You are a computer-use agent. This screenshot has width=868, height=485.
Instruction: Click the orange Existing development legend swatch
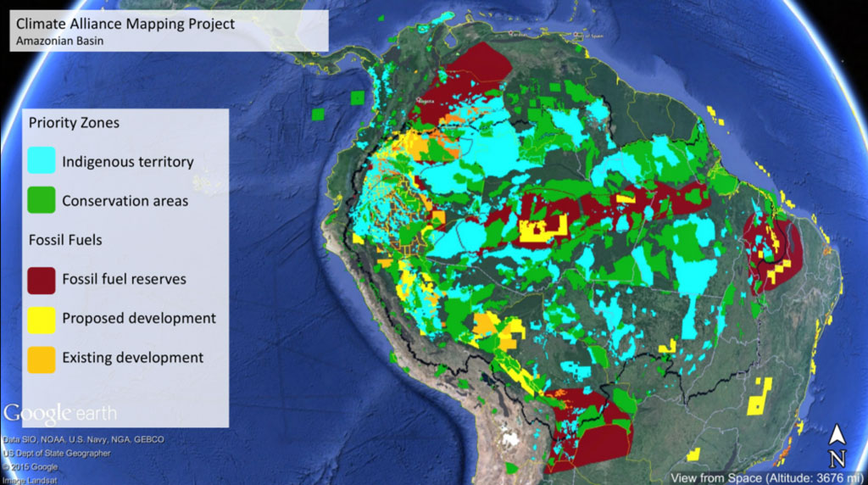pyautogui.click(x=42, y=360)
